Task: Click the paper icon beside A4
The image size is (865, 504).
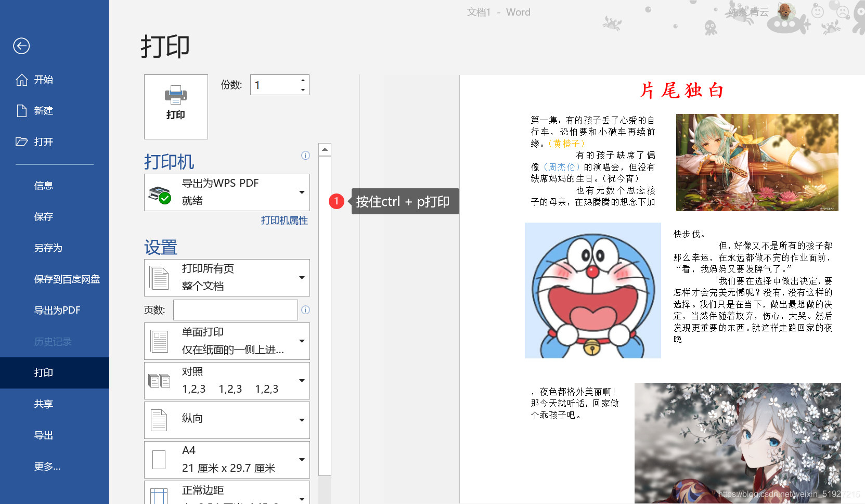Action: [x=159, y=460]
